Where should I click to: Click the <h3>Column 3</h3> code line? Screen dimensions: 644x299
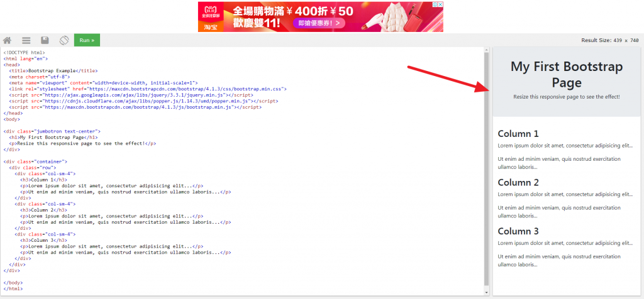point(43,241)
